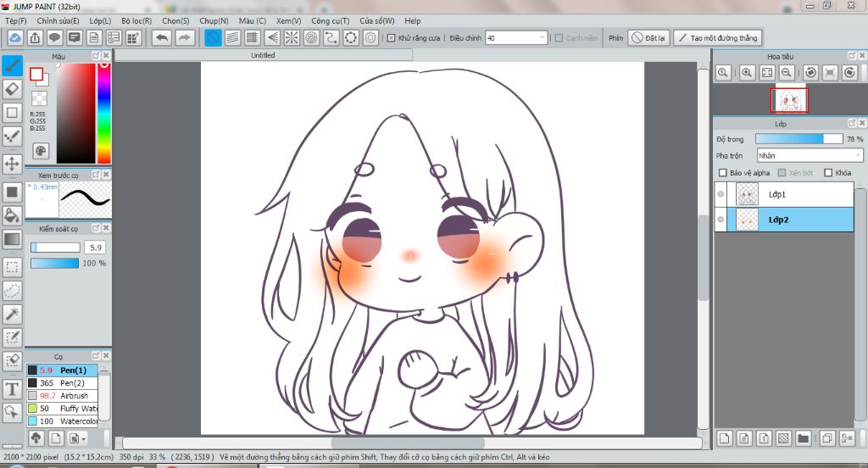868x468 pixels.
Task: Enable vanishing point snap
Action: tap(272, 37)
